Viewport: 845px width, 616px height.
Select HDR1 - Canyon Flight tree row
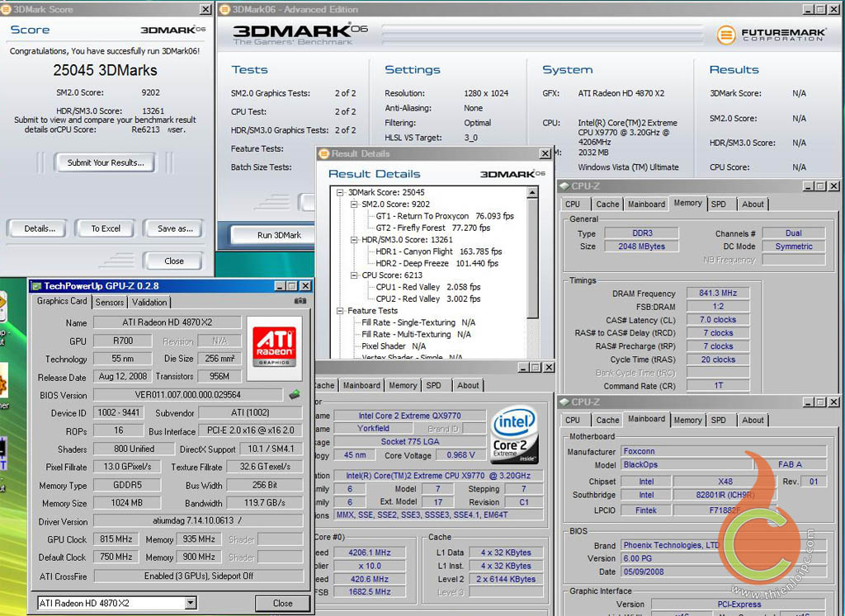coord(439,252)
